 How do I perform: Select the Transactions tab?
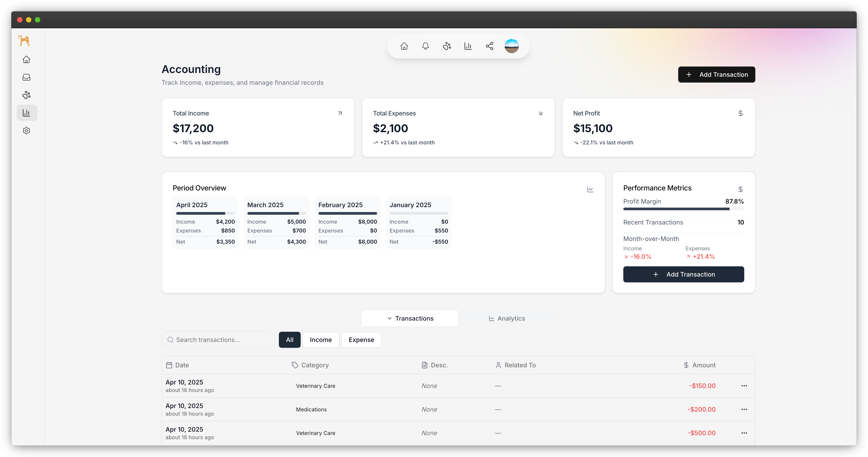click(410, 318)
